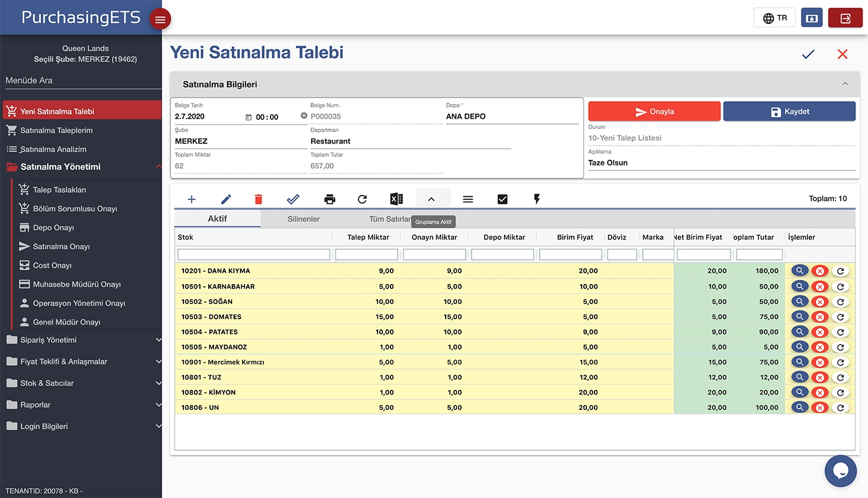Click the Kaydet button

click(x=789, y=112)
